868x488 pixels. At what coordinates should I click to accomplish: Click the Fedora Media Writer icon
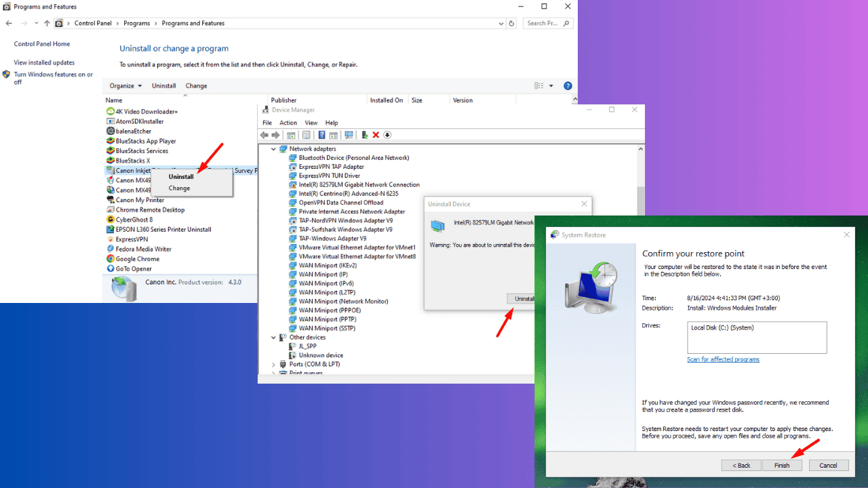(x=111, y=249)
